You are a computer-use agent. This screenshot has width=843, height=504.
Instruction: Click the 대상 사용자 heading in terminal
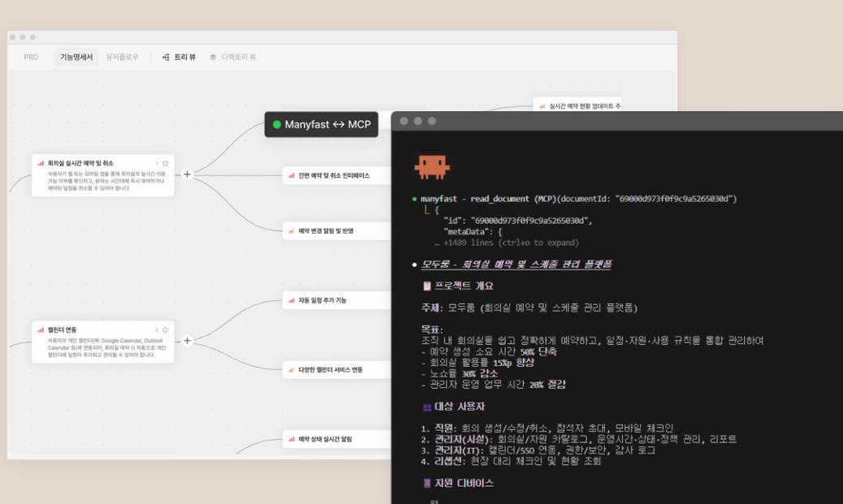(460, 407)
